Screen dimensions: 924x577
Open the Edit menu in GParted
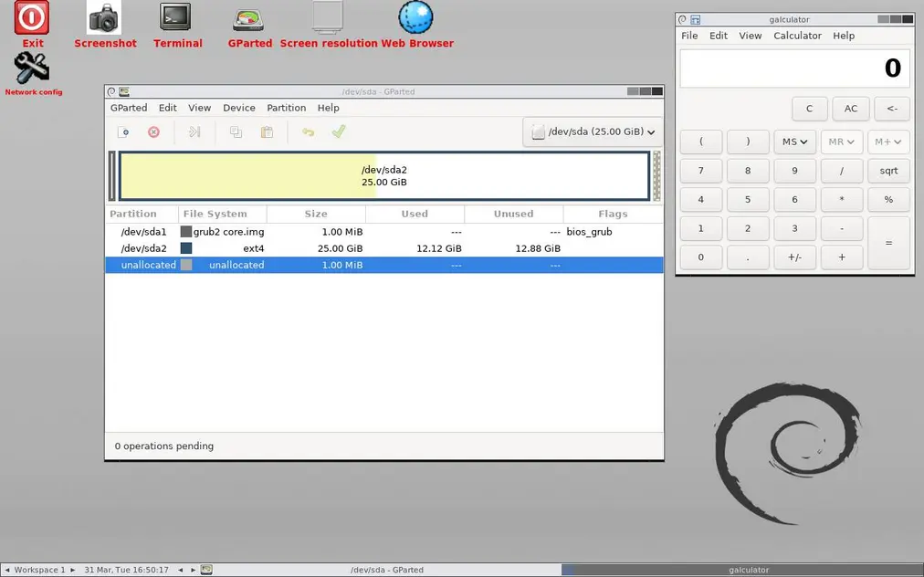coord(167,108)
